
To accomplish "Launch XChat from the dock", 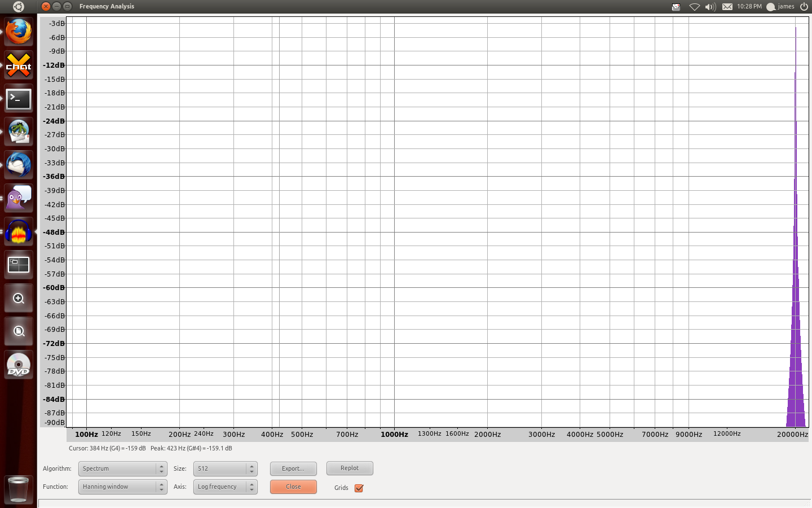I will (19, 65).
